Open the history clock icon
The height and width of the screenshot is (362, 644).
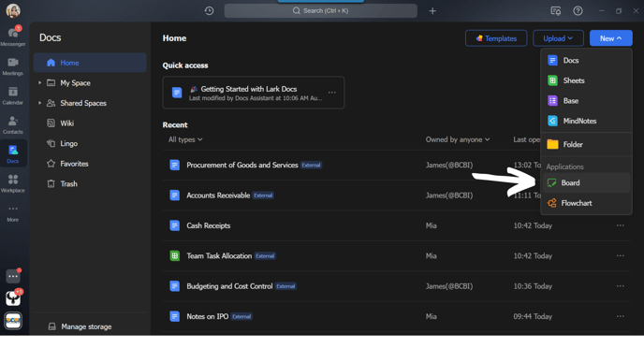pyautogui.click(x=209, y=10)
